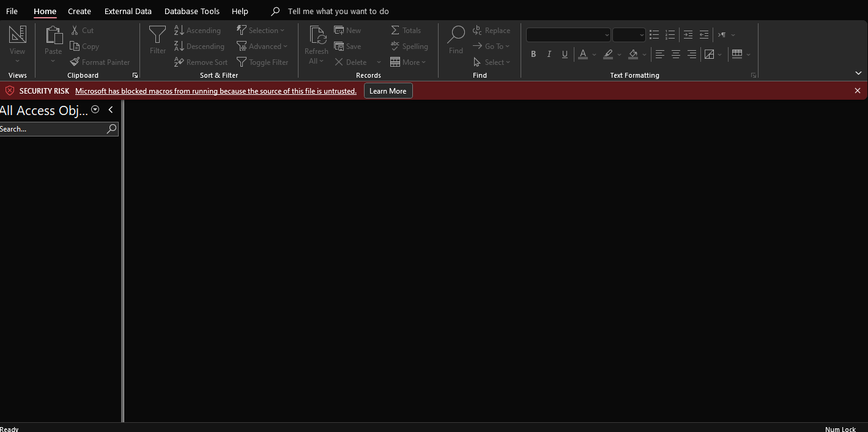Click the Filter funnel icon
This screenshot has height=432, width=868.
point(157,35)
